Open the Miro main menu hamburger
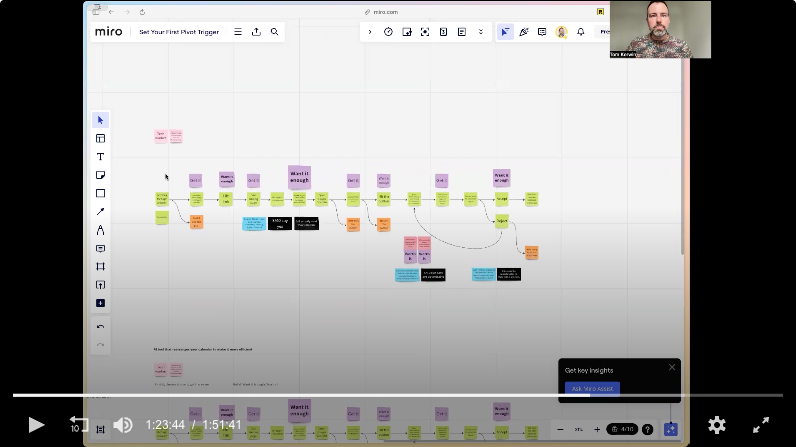Viewport: 796px width, 447px height. [238, 32]
